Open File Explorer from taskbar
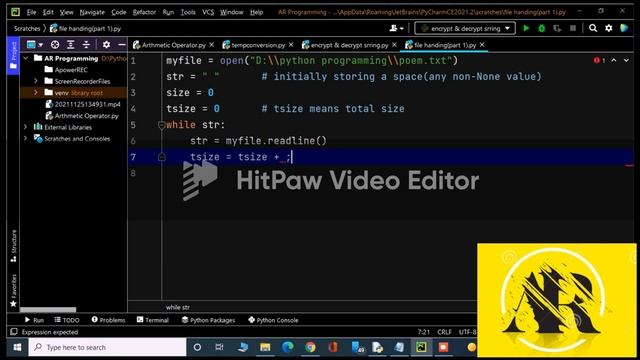This screenshot has width=640, height=360. click(265, 347)
